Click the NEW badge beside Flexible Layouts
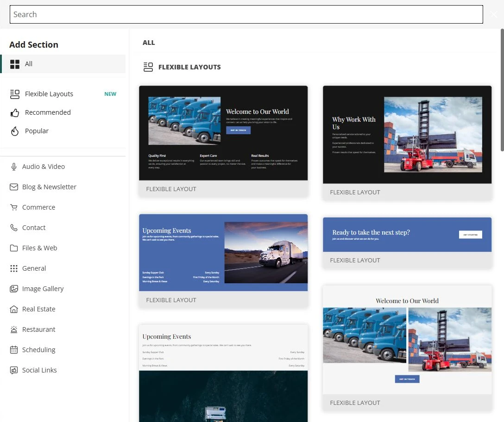Viewport: 504px width, 422px height. tap(110, 94)
